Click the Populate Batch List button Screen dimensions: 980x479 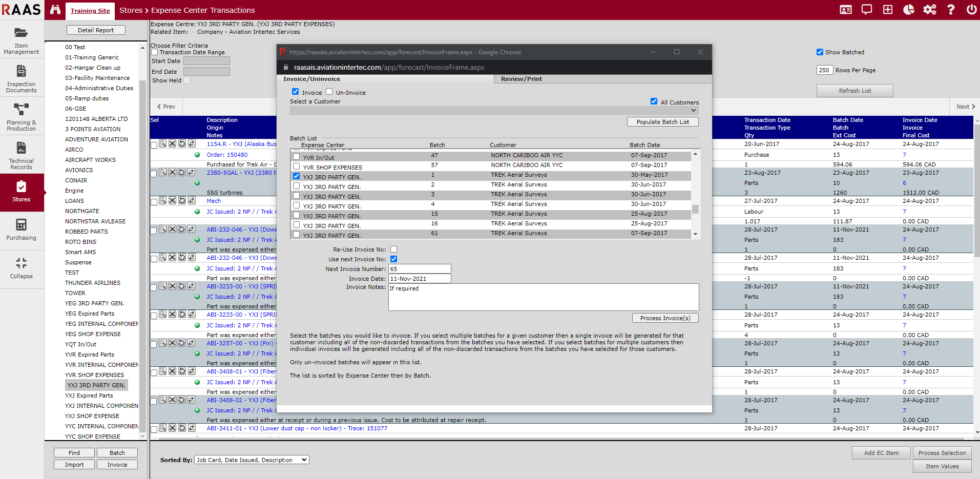pos(663,122)
